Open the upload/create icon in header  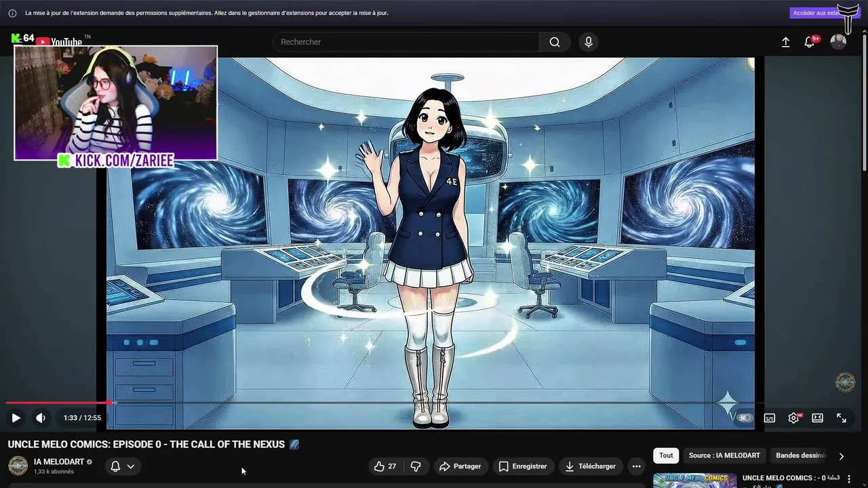786,42
